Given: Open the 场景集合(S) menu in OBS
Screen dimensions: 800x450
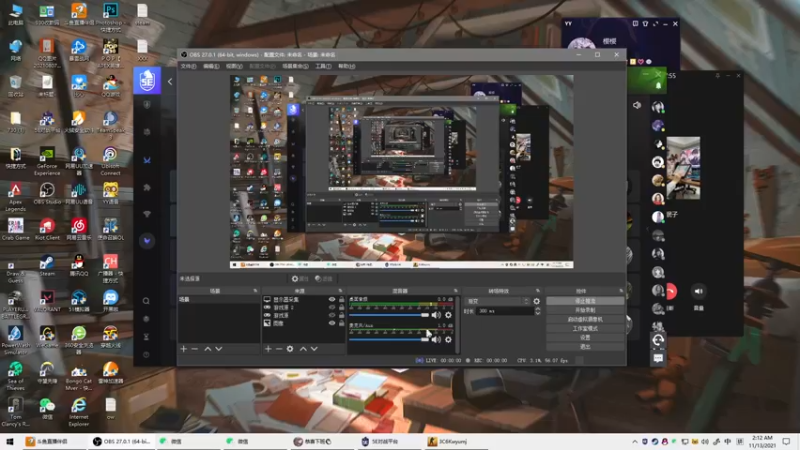Looking at the screenshot, I should pos(295,66).
